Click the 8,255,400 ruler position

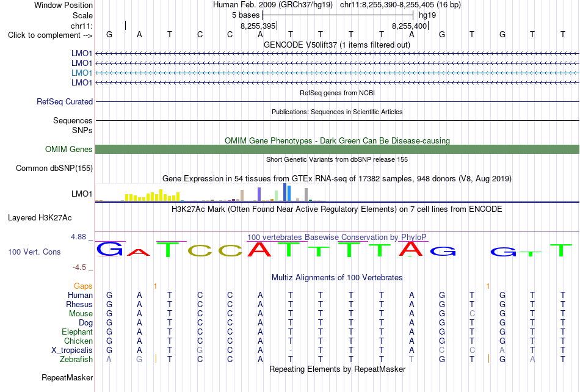[410, 26]
